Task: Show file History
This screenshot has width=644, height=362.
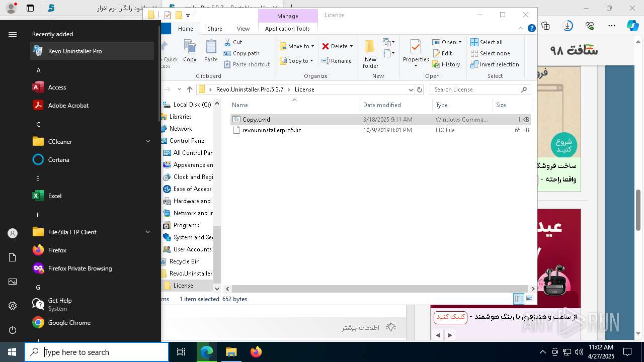Action: tap(446, 64)
